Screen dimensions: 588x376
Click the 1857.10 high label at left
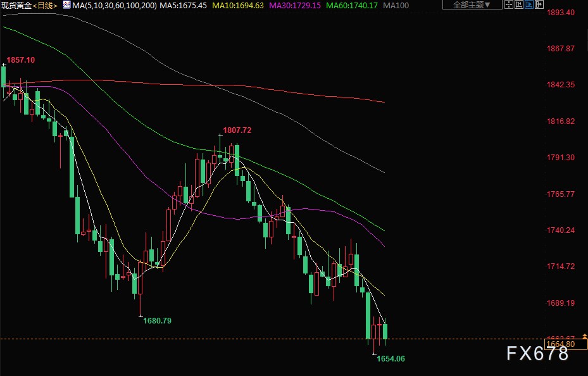(x=20, y=60)
